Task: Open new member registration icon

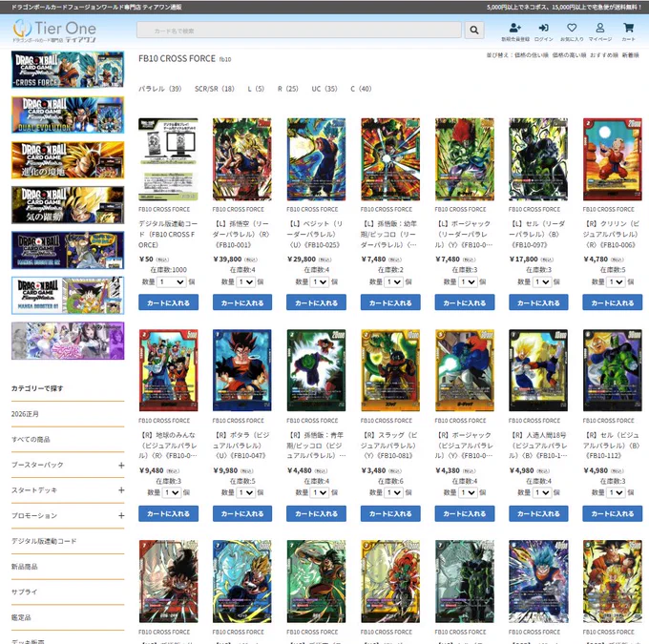Action: click(x=514, y=28)
